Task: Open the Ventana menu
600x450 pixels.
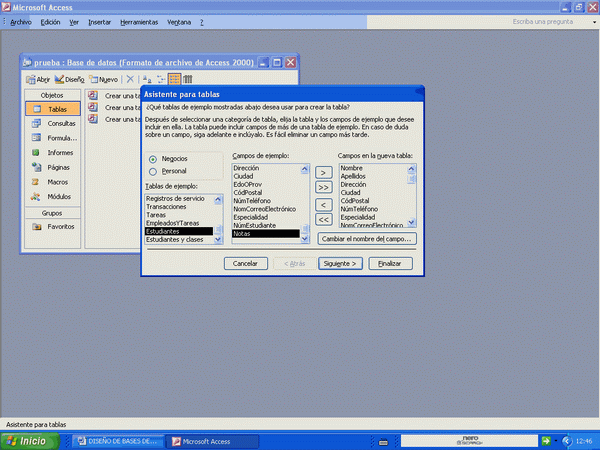Action: coord(179,22)
